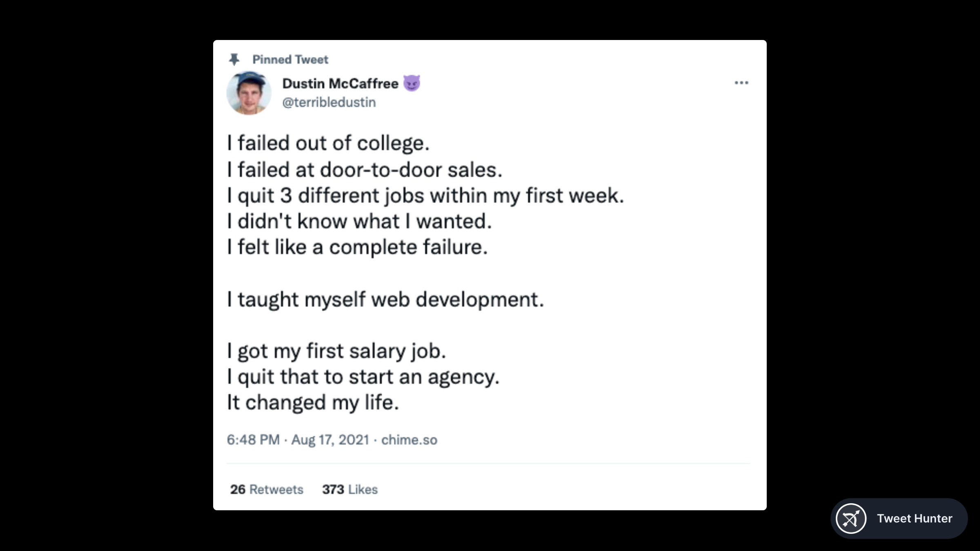
Task: Click the "taught myself web development" line
Action: pos(385,300)
